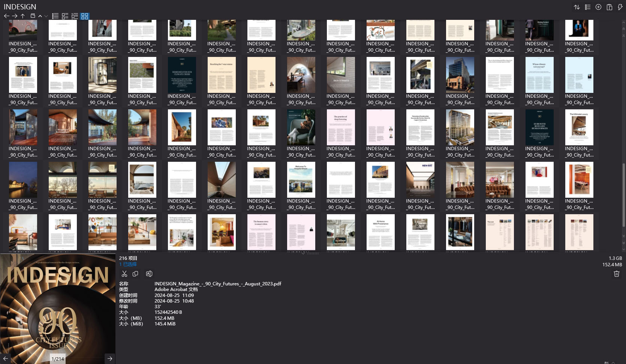Select 'At Home With Provenance' page thumbnail
Screen dimensions: 626x364
(x=380, y=232)
